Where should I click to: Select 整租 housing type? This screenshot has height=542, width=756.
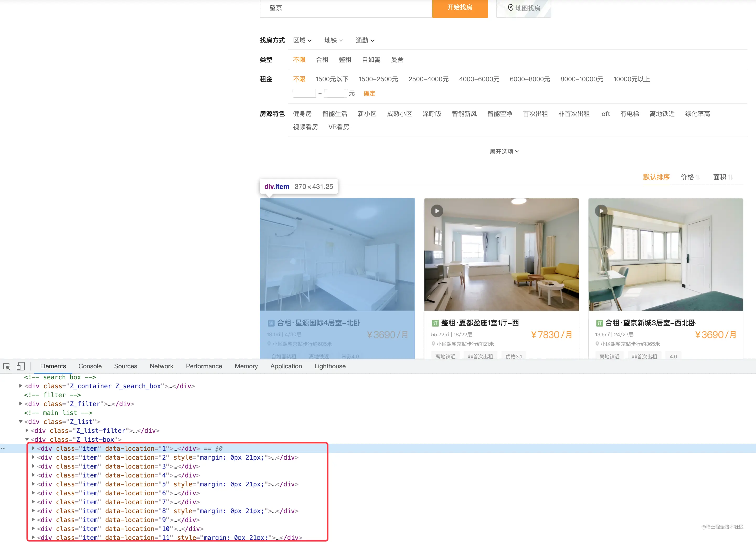click(x=345, y=60)
